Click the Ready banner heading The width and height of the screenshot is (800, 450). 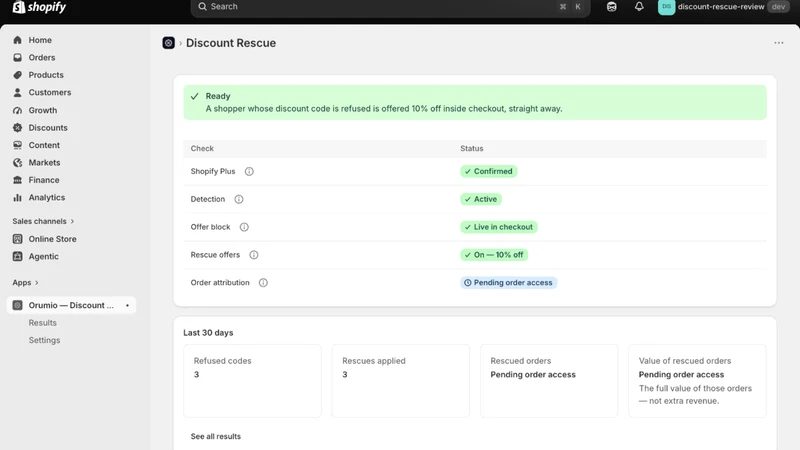pos(218,96)
